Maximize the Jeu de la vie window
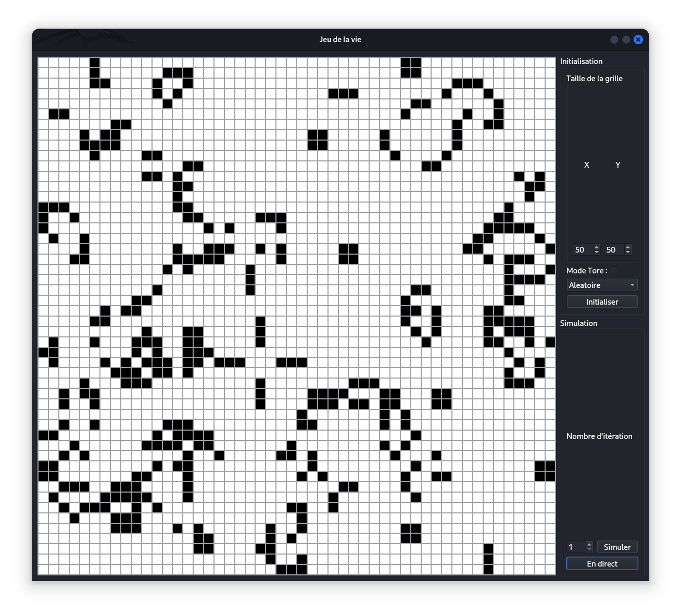The width and height of the screenshot is (681, 616). (x=626, y=40)
